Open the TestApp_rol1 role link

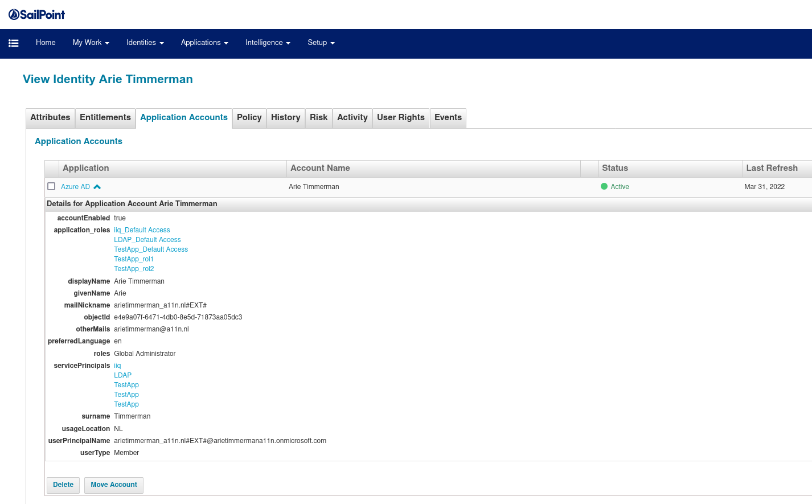pyautogui.click(x=134, y=259)
